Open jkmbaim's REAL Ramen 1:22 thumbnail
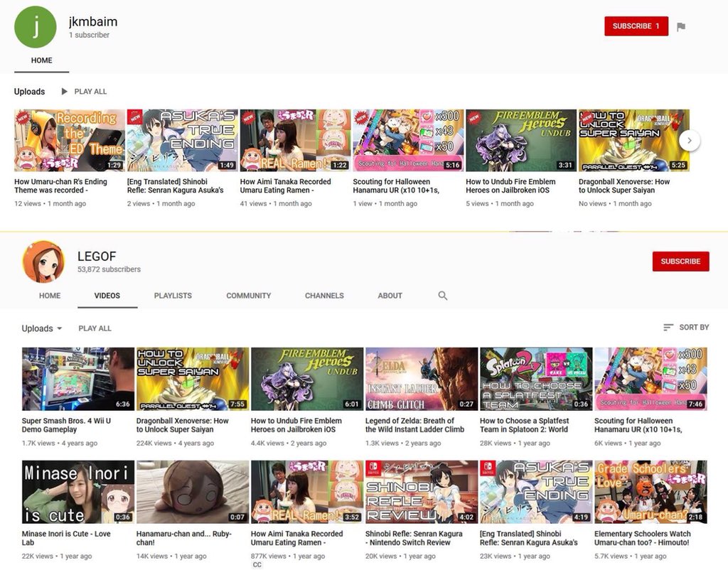 click(295, 141)
